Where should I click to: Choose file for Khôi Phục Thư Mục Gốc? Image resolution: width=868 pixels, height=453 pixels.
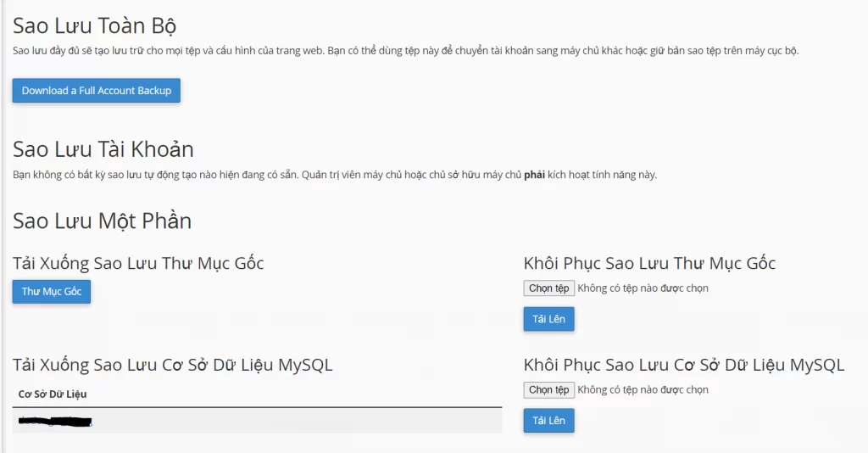click(549, 288)
